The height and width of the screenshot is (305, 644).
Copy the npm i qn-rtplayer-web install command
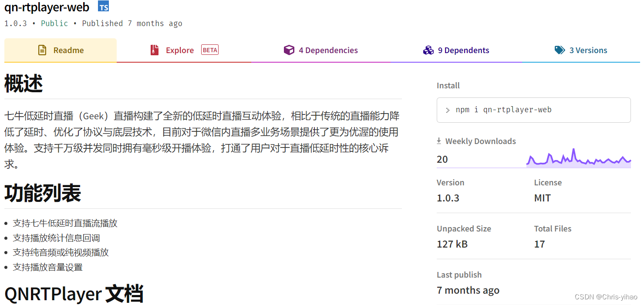coord(534,110)
